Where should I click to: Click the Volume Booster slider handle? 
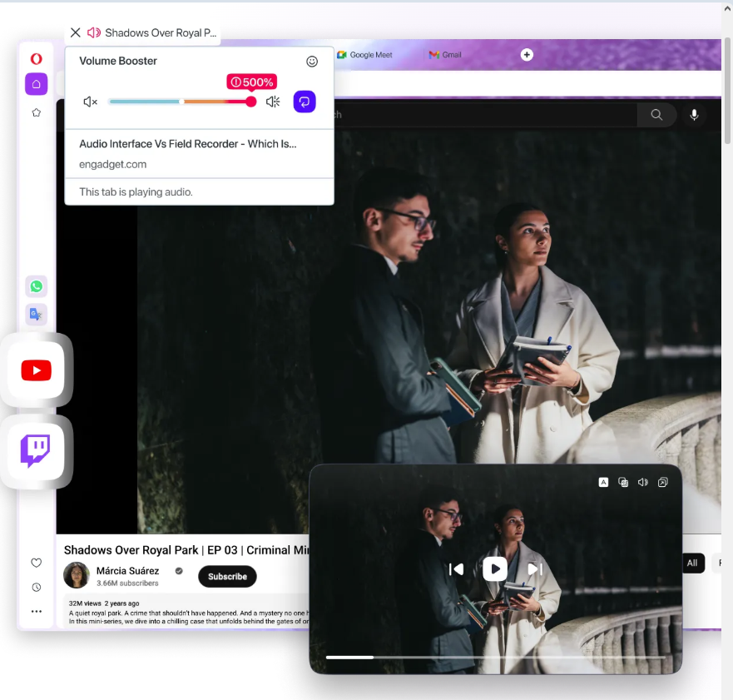[x=251, y=102]
